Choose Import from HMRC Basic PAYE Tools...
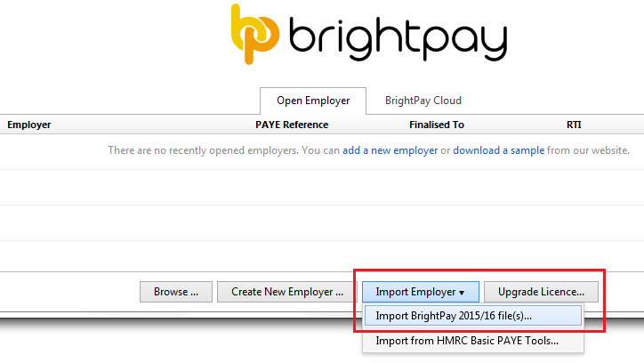Viewport: 644px width, 363px height. [x=472, y=341]
